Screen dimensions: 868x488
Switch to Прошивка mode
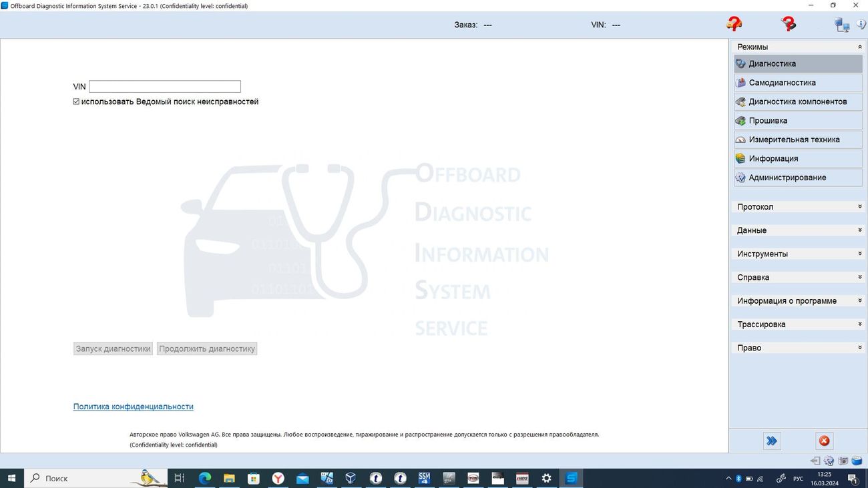pos(798,121)
